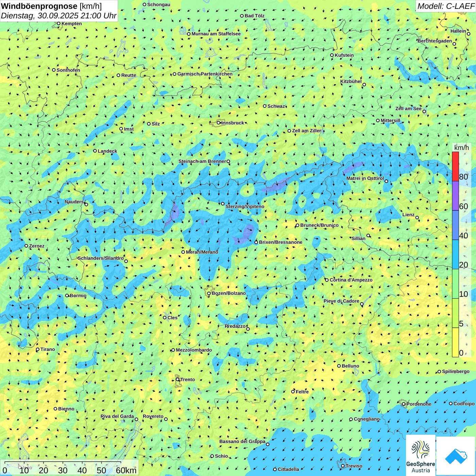Click the Nauders label

click(x=74, y=202)
